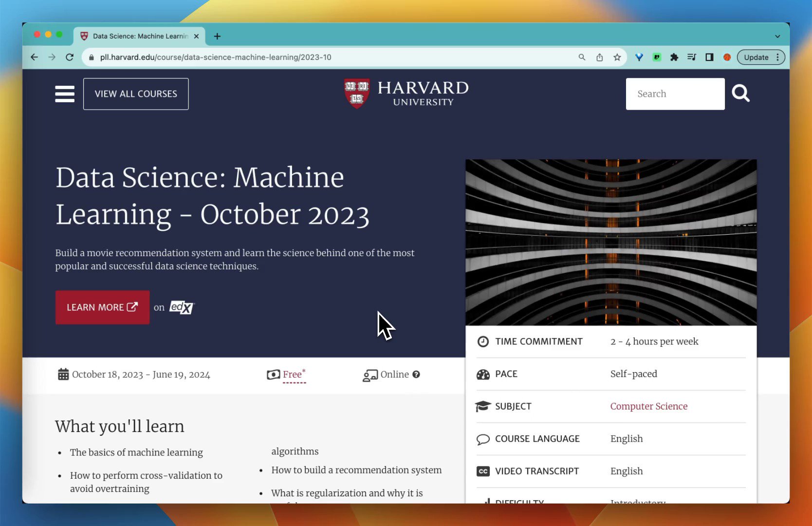Screen dimensions: 812x526
Task: Click 'October 18, 2023 - June 19, 2024' dates
Action: (141, 375)
